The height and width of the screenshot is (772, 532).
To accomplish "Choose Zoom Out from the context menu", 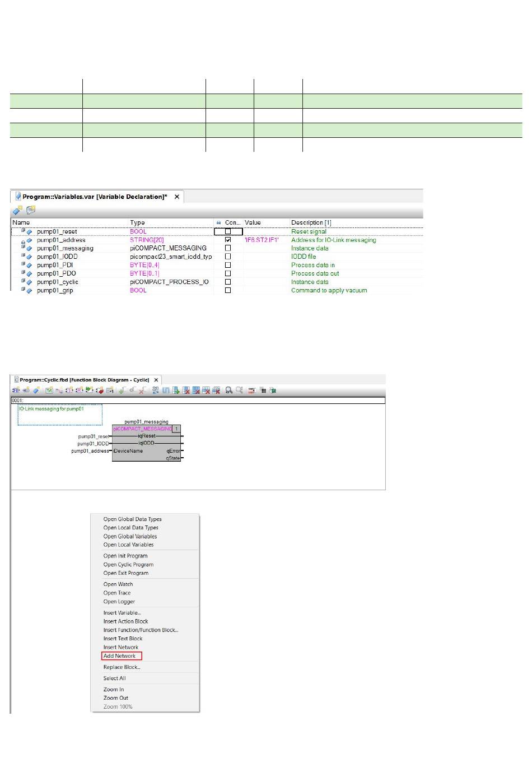I will 116,698.
